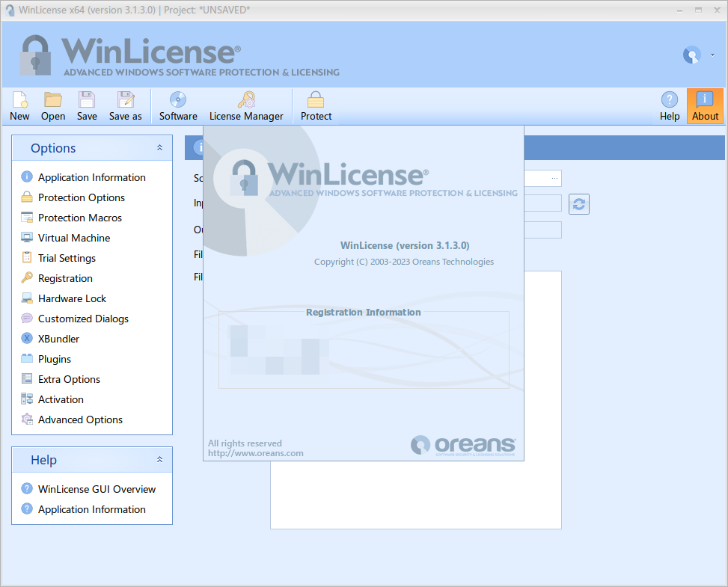Click the Save as toolbar icon
This screenshot has height=587, width=728.
click(126, 106)
